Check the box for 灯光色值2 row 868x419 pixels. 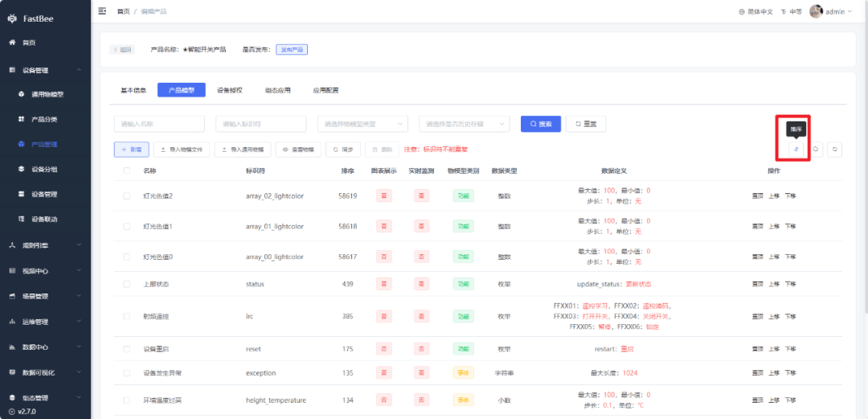[127, 195]
